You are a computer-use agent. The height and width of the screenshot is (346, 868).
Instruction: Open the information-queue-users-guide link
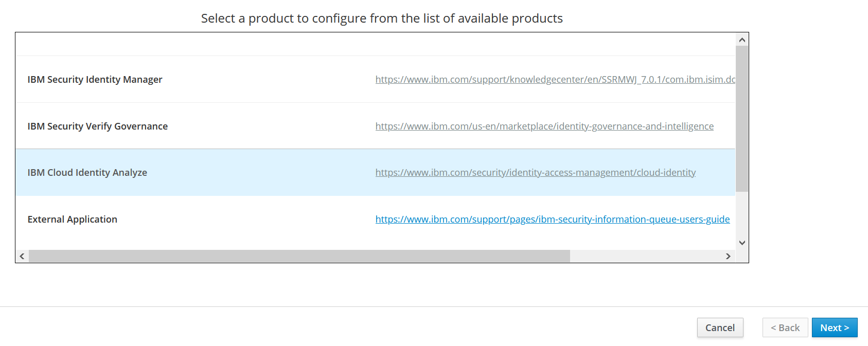coord(552,220)
